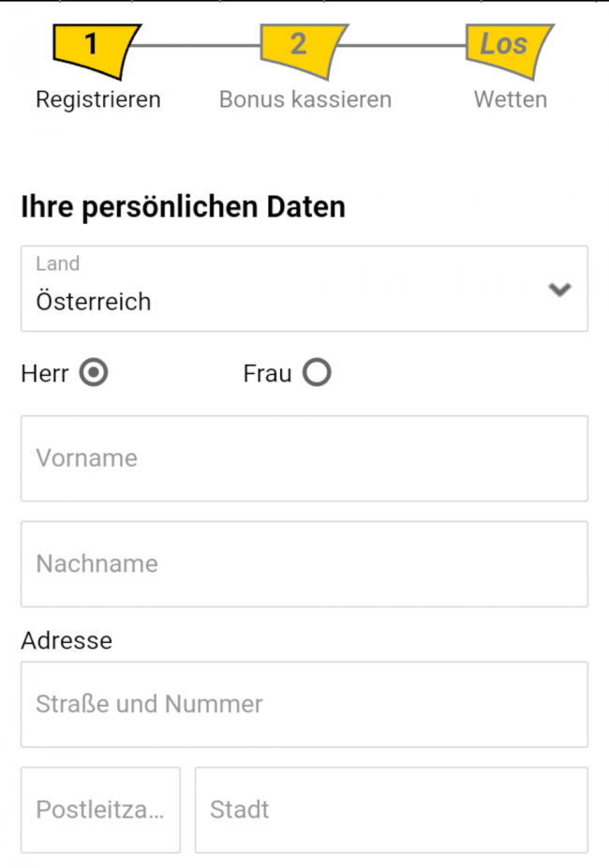609x868 pixels.
Task: Click the yellow step 1 badge
Action: 94,49
